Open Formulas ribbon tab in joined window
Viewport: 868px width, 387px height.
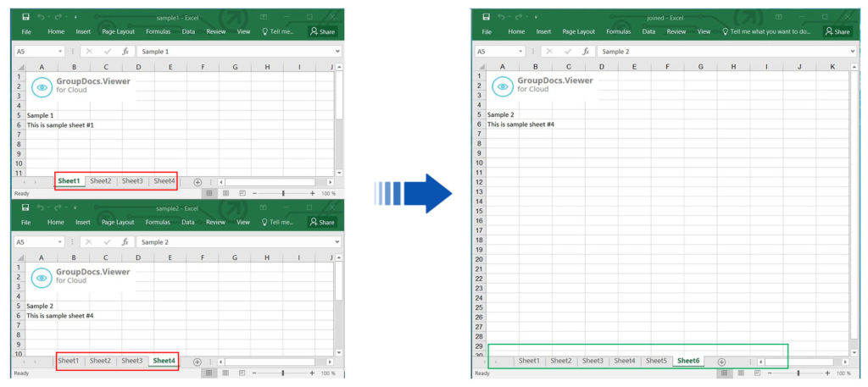pos(618,31)
